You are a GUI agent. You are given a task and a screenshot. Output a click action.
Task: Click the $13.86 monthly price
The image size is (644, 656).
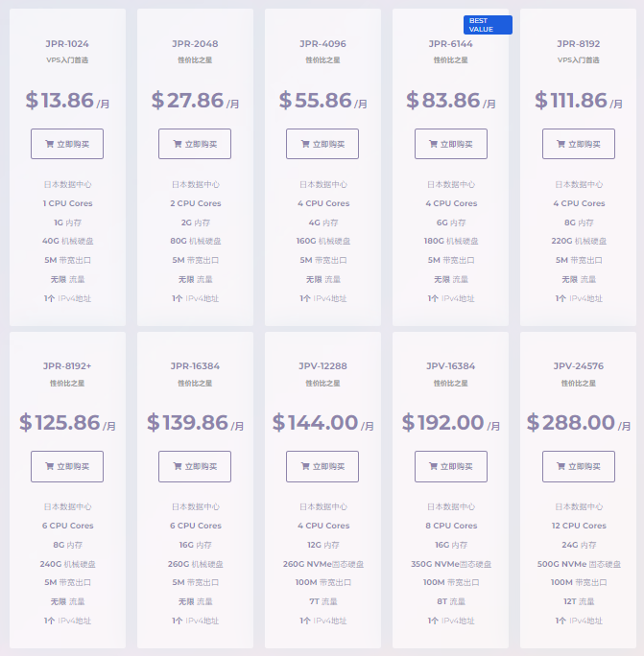coord(67,101)
